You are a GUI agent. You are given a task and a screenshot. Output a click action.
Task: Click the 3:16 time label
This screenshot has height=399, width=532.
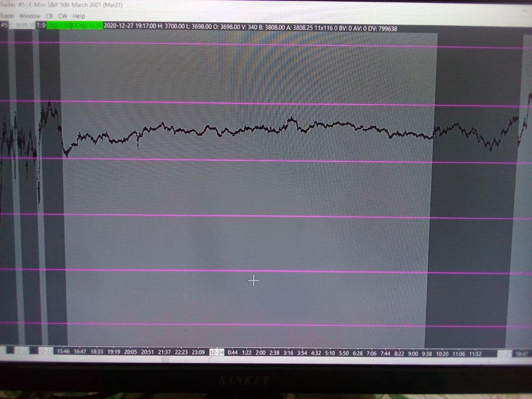point(288,353)
